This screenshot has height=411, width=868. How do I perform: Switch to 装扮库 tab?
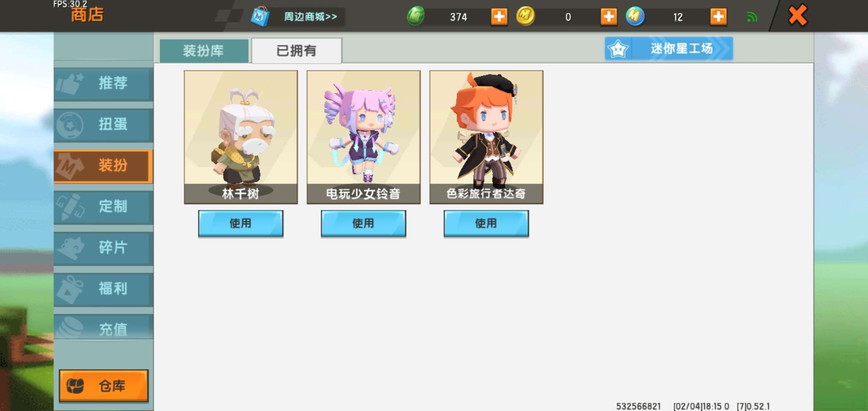coord(204,51)
